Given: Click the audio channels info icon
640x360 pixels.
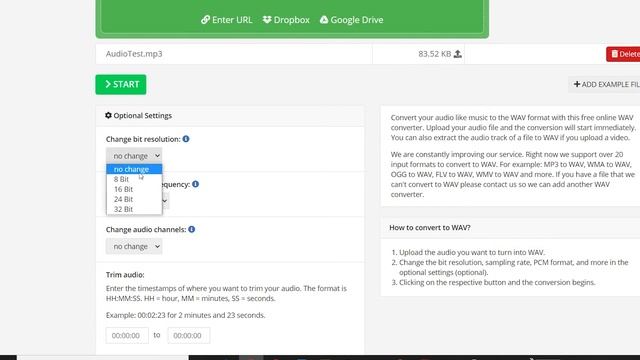Looking at the screenshot, I should pyautogui.click(x=192, y=229).
